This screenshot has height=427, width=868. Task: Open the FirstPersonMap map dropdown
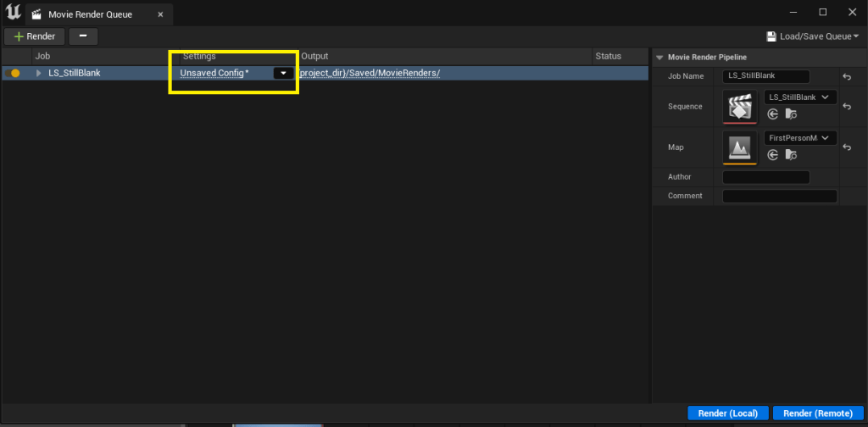[x=800, y=138]
